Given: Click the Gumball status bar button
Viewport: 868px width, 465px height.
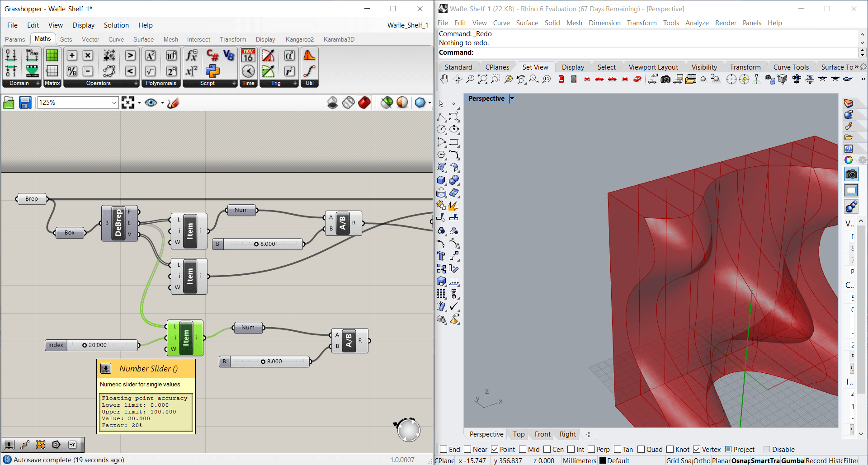Looking at the screenshot, I should tap(793, 460).
